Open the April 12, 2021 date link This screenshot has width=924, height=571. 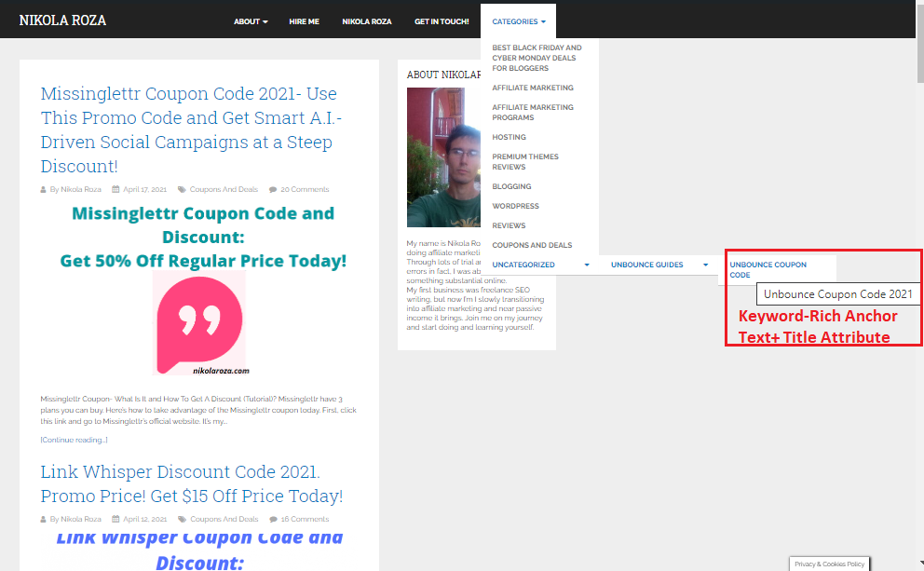click(145, 520)
